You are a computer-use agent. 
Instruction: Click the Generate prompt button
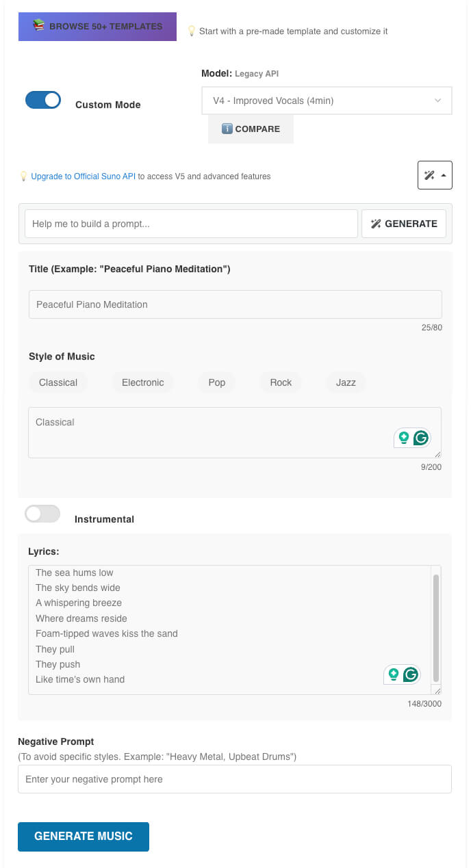(x=404, y=224)
